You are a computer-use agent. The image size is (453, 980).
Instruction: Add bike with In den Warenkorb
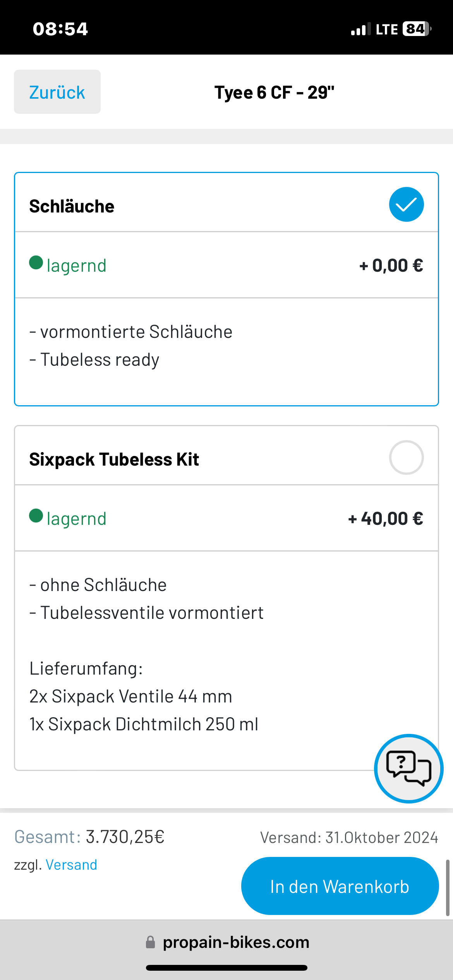[x=340, y=886]
